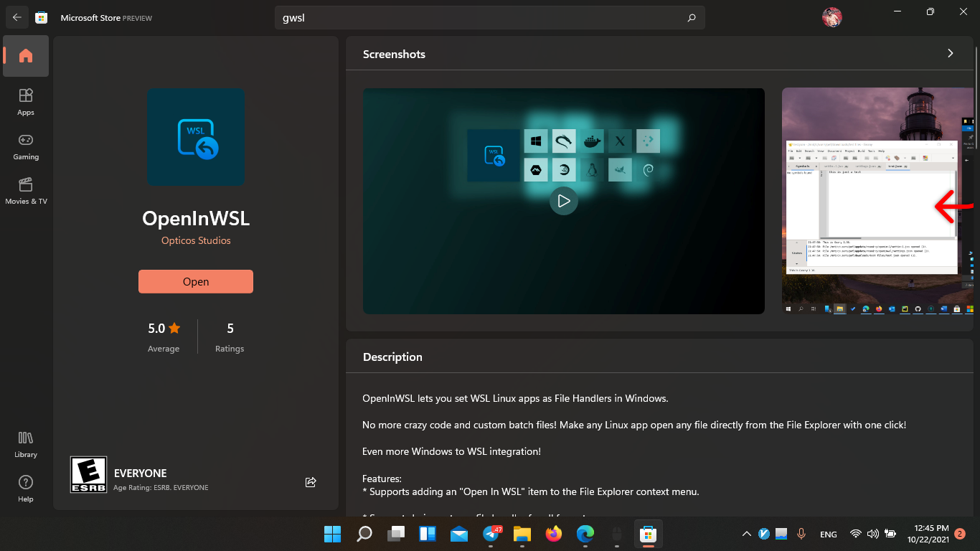Click the 'No more crazy code' description line

[634, 425]
